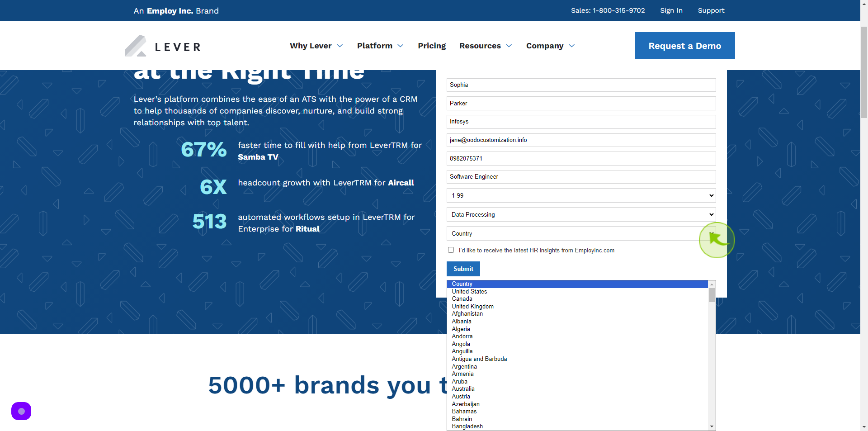Screen dimensions: 868x431
Task: Open the purple chat widget bubble
Action: [x=21, y=411]
